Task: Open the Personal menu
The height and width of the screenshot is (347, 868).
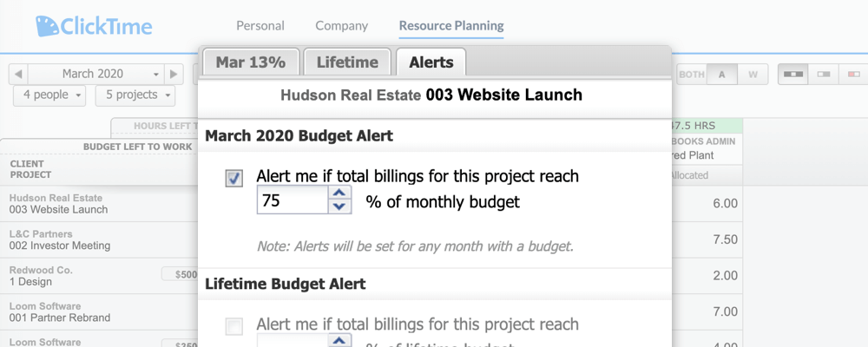Action: (x=260, y=26)
